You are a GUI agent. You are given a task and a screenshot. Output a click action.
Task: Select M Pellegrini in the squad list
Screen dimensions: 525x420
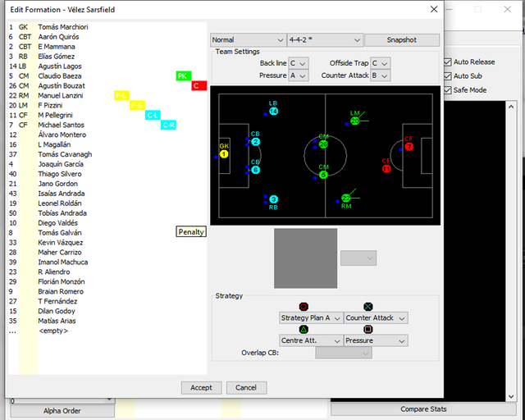[x=55, y=115]
